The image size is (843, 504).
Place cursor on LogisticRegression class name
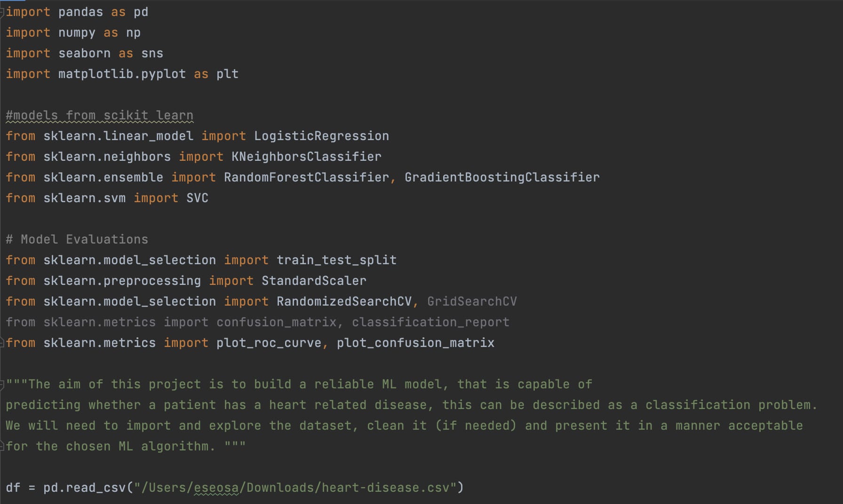(x=321, y=136)
